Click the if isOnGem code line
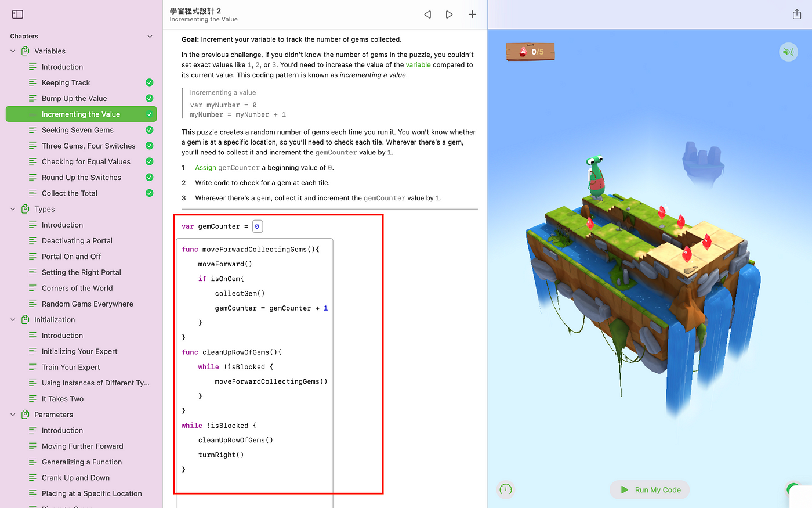The width and height of the screenshot is (812, 508). (x=221, y=279)
